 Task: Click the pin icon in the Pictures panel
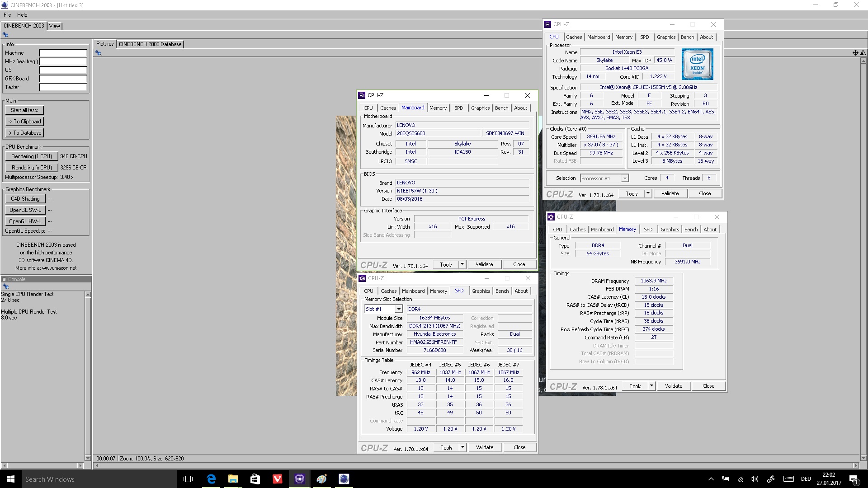98,53
